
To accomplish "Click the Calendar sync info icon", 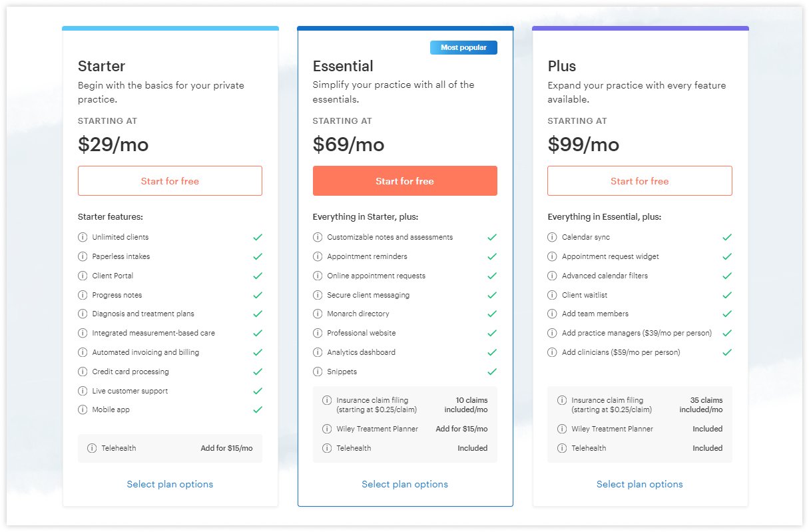I will [x=552, y=237].
